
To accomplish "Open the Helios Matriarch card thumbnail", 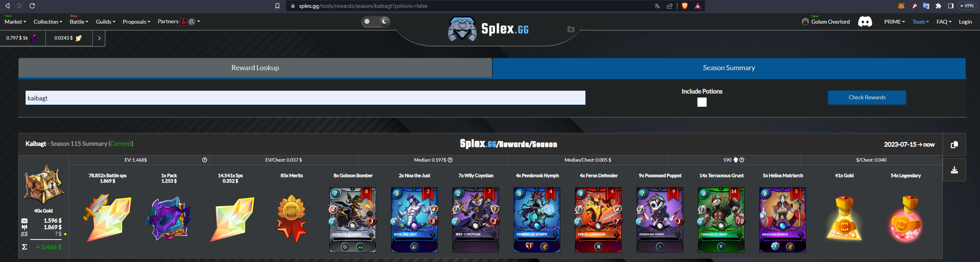I will [783, 220].
